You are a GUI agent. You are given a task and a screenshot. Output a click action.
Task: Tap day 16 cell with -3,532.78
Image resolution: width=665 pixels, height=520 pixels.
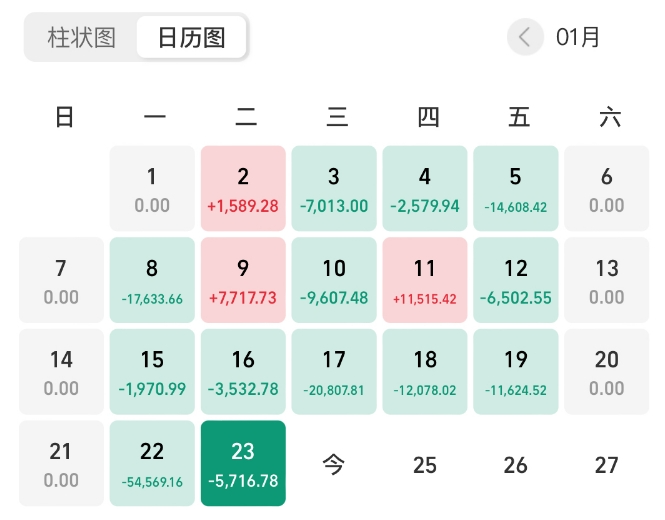243,372
